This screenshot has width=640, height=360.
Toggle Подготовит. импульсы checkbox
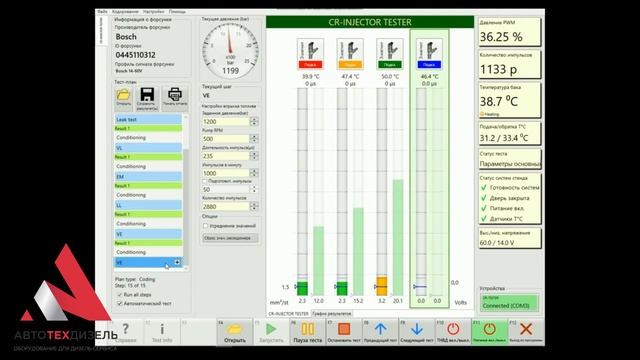coord(205,181)
